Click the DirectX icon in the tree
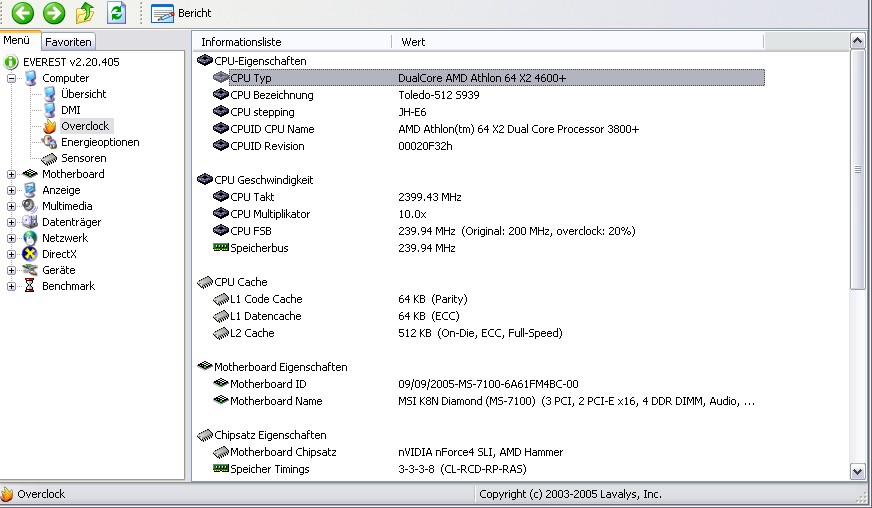 pyautogui.click(x=30, y=254)
